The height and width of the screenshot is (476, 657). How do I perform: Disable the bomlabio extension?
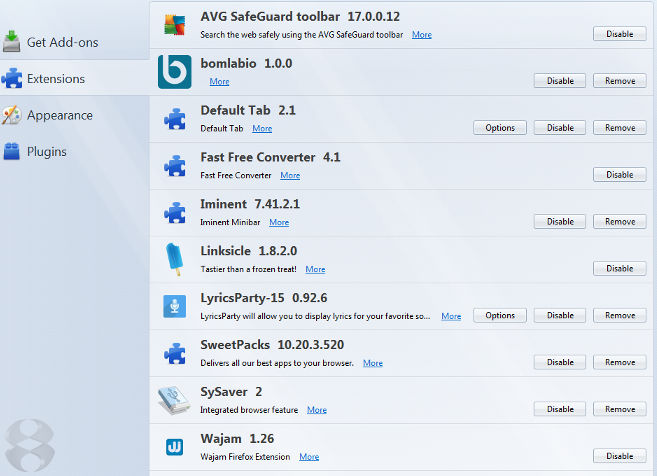click(560, 81)
